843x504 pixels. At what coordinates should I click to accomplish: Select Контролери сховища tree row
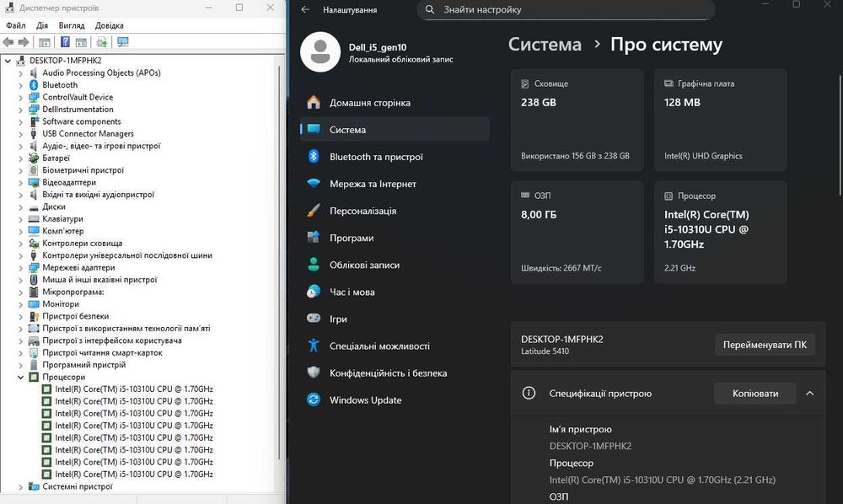(83, 244)
